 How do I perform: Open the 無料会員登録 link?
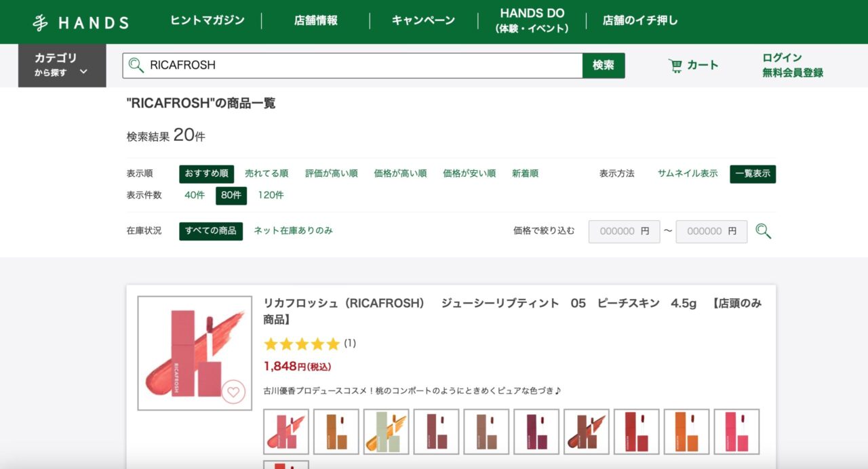(793, 73)
